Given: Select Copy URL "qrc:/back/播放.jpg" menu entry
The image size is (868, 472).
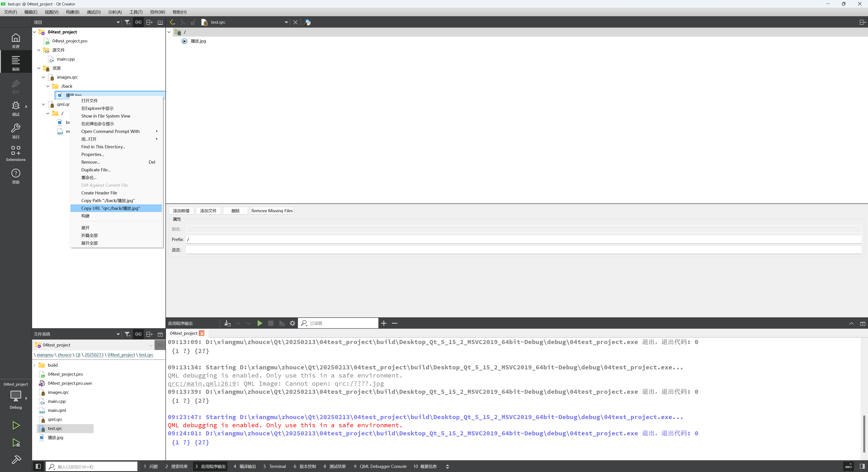Looking at the screenshot, I should click(111, 208).
